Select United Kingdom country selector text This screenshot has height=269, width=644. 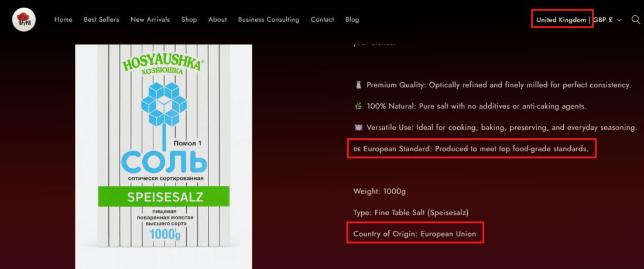pyautogui.click(x=561, y=20)
